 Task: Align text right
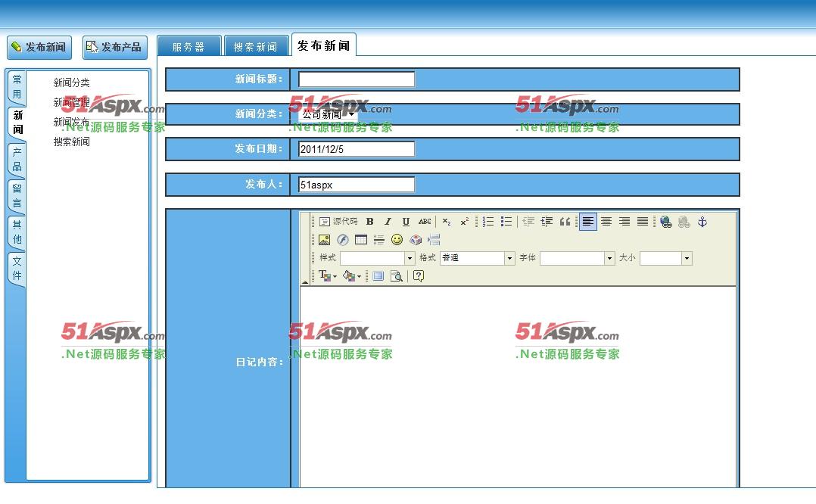coord(624,222)
